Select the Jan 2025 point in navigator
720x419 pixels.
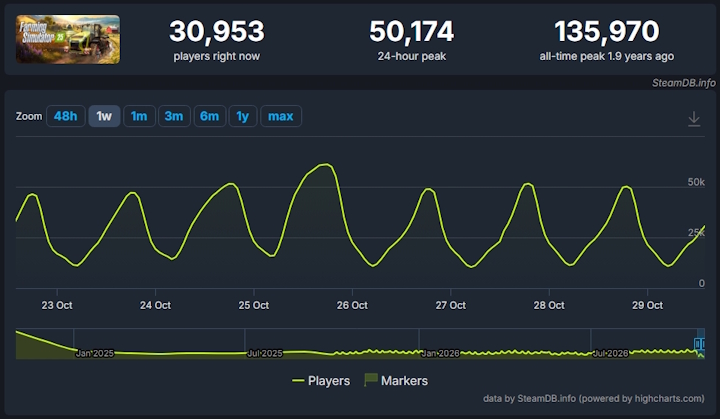click(95, 353)
